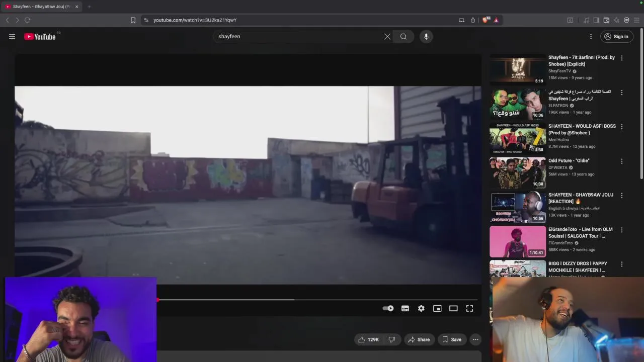Open the Brave Wallet icon
The height and width of the screenshot is (362, 644).
pyautogui.click(x=606, y=20)
